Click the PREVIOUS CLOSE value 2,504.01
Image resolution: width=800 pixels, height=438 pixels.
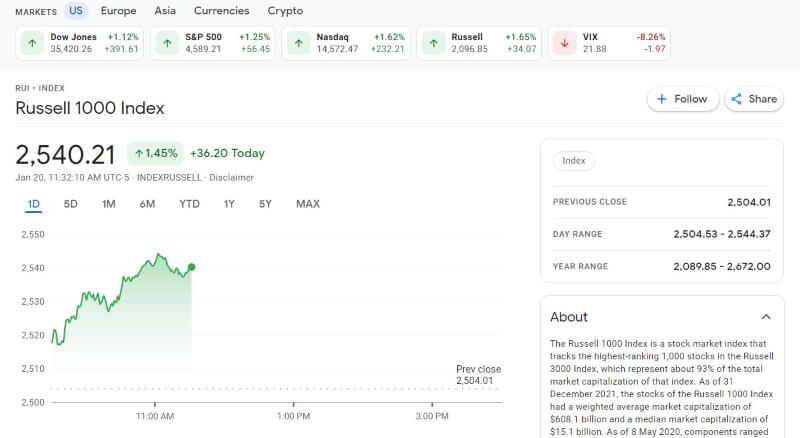[749, 202]
